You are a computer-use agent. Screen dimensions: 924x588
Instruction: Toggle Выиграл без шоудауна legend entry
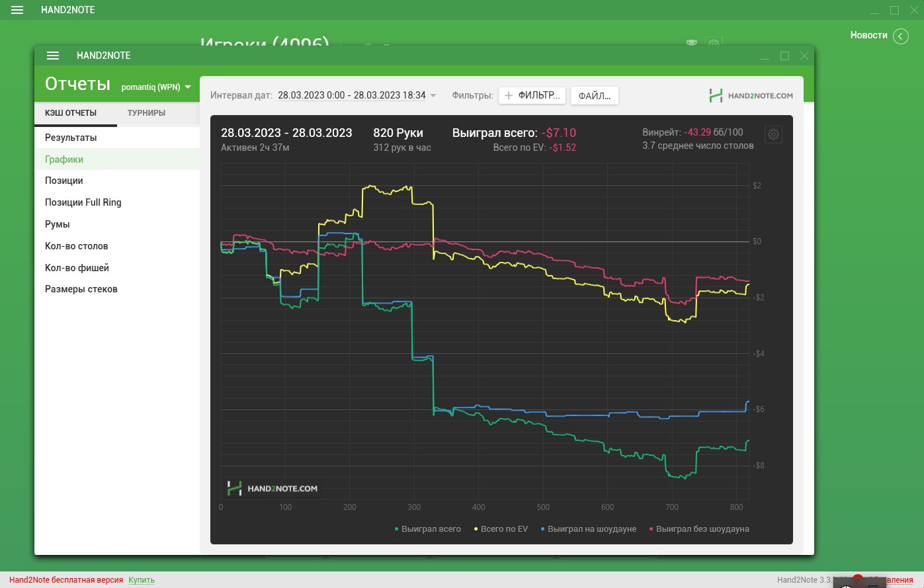(699, 529)
